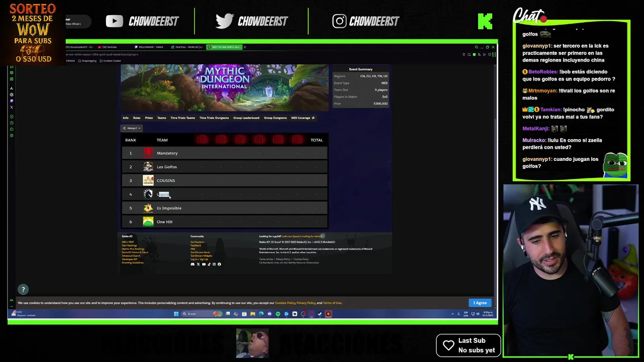This screenshot has height=362, width=644.
Task: Open the Info tab
Action: click(126, 118)
